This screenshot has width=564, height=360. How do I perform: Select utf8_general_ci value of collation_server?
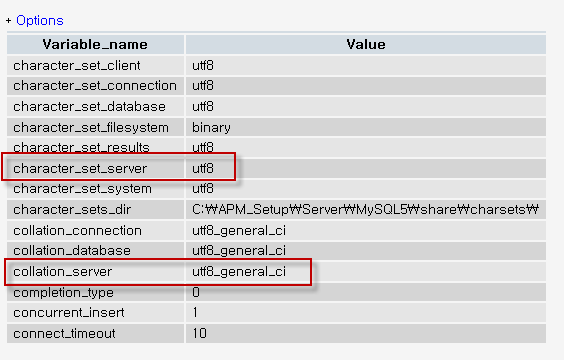pos(239,272)
